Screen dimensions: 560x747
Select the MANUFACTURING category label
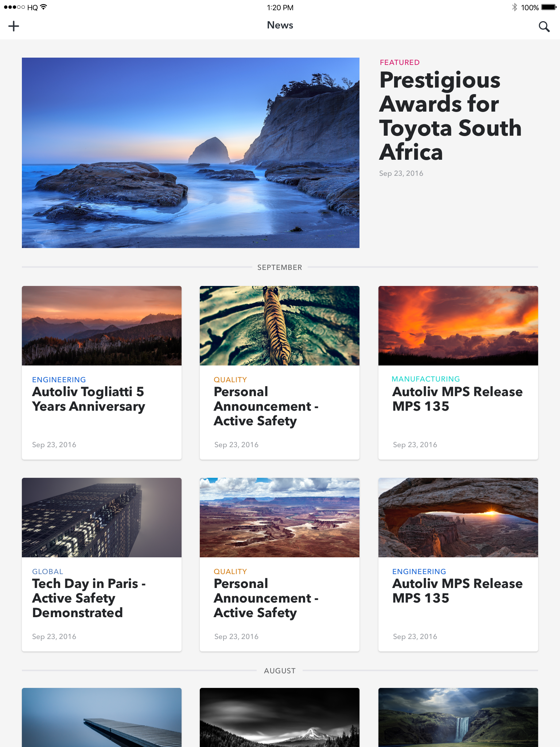pyautogui.click(x=425, y=379)
